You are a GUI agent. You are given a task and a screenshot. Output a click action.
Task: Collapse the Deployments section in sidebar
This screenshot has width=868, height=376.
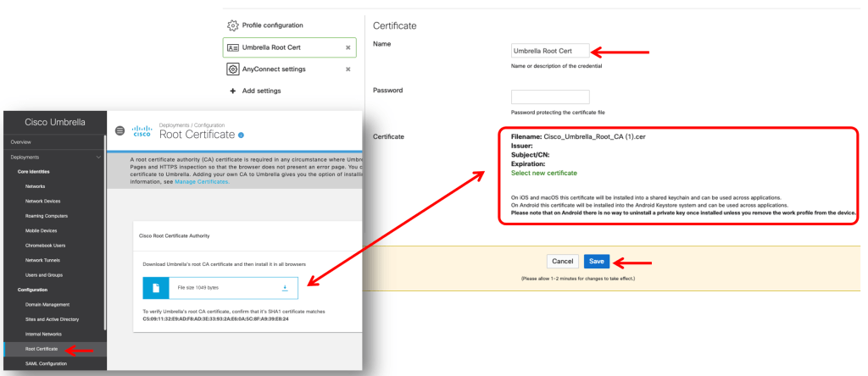click(99, 157)
